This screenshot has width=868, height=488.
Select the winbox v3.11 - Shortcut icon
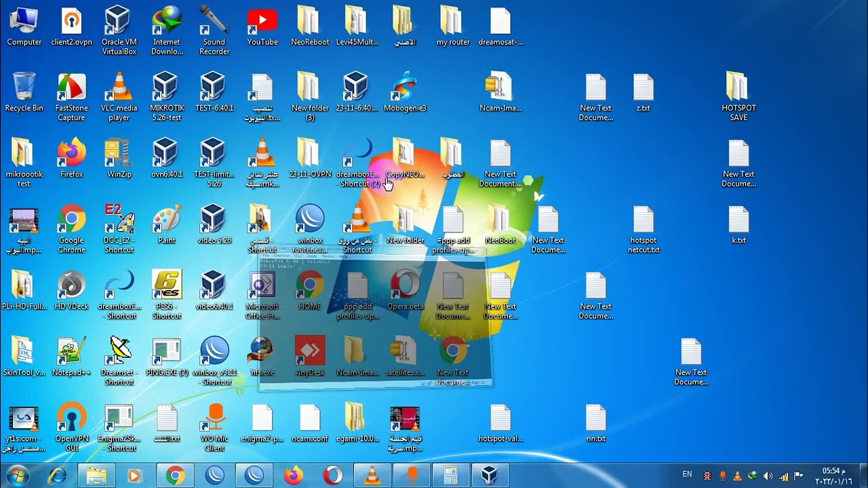[214, 362]
